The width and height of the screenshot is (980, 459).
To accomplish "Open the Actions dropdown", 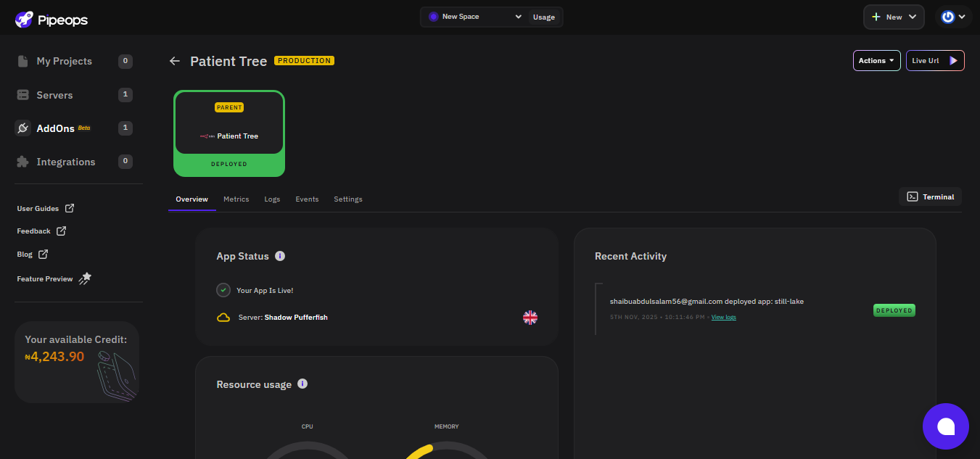I will [x=876, y=61].
